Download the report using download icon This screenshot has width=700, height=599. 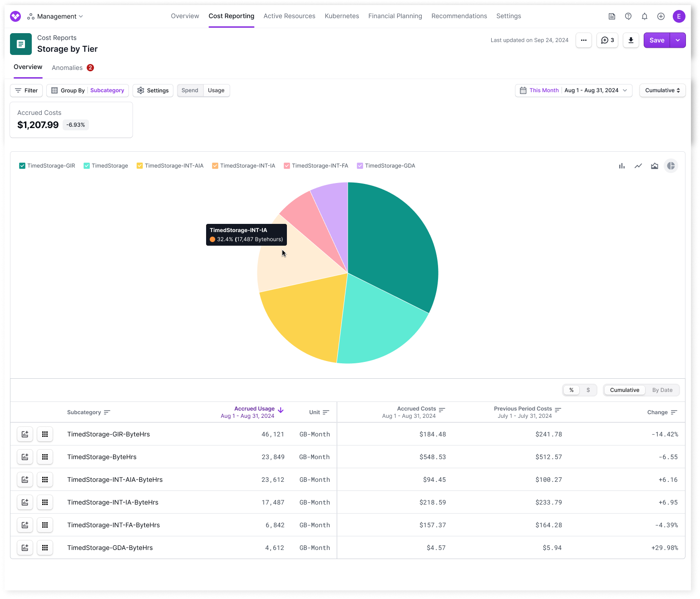tap(631, 40)
